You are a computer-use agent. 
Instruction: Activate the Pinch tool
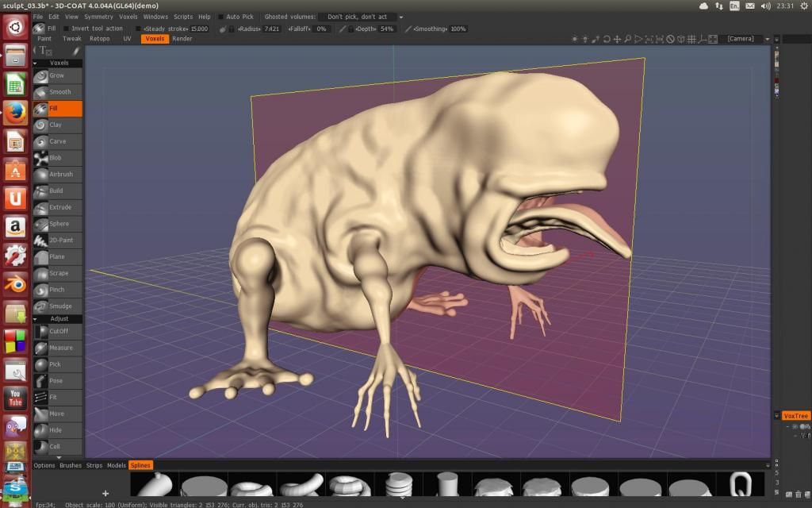pyautogui.click(x=57, y=290)
